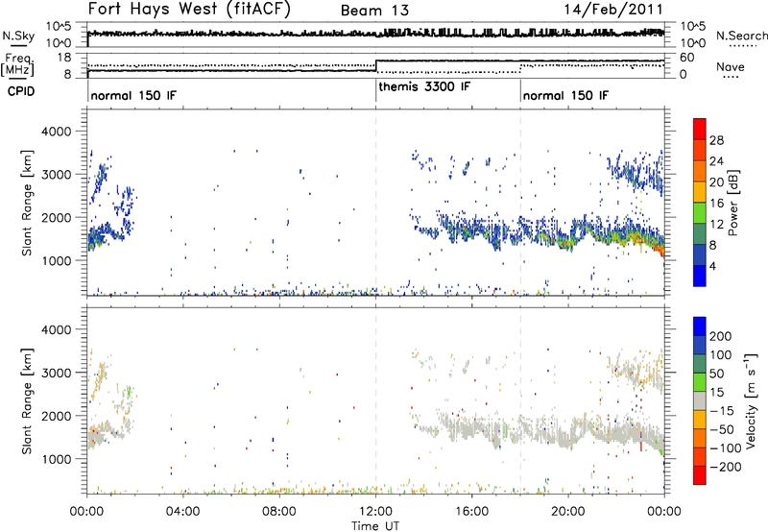Select the Power colorbar segment between 20 and 24

click(700, 172)
